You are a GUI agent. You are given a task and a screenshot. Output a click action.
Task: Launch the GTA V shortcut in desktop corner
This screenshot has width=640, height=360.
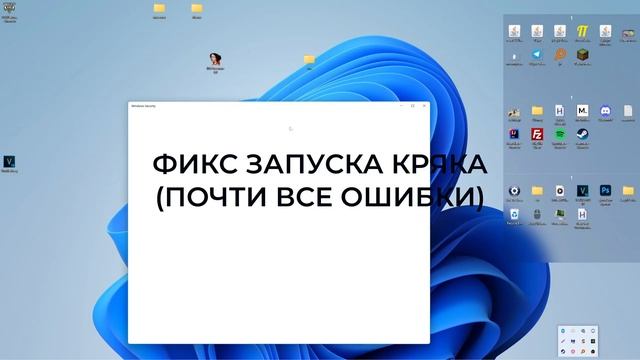tap(9, 8)
